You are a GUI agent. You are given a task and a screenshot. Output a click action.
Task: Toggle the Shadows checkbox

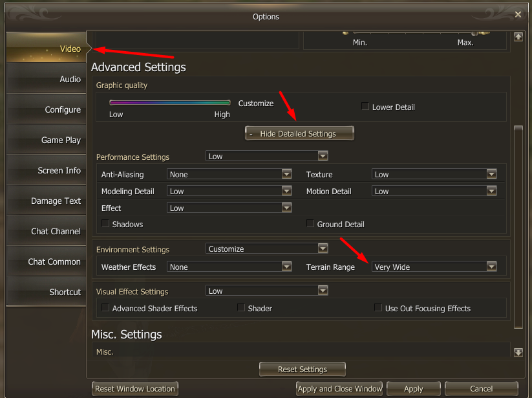(105, 223)
